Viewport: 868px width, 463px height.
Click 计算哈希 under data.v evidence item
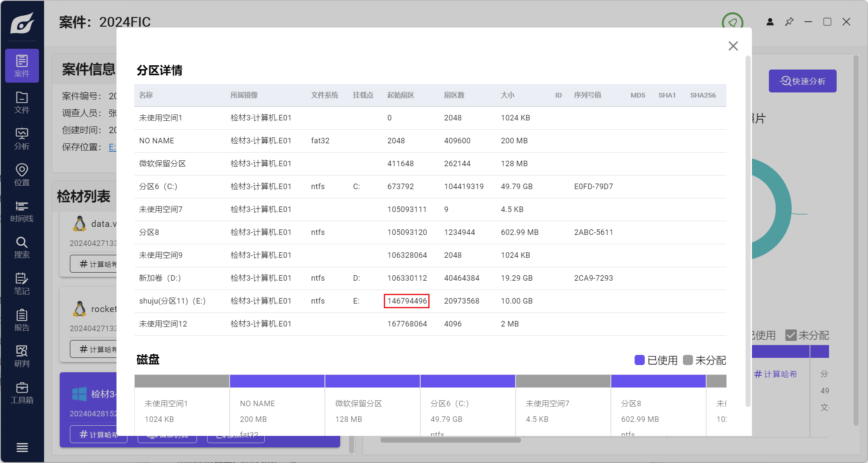pos(93,264)
